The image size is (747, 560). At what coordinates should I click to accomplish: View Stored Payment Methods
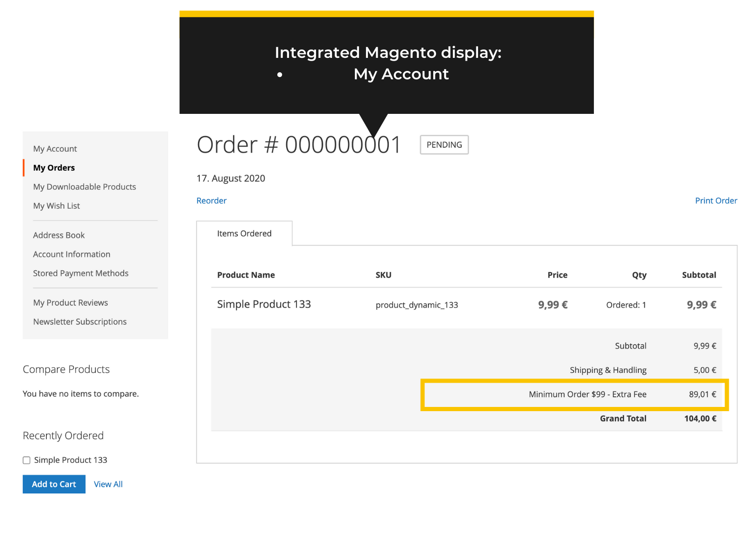click(81, 273)
